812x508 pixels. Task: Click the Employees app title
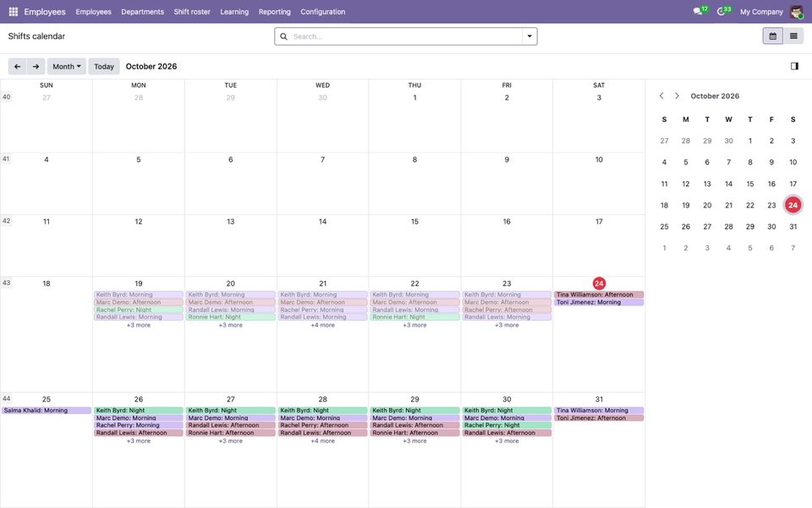pos(45,11)
